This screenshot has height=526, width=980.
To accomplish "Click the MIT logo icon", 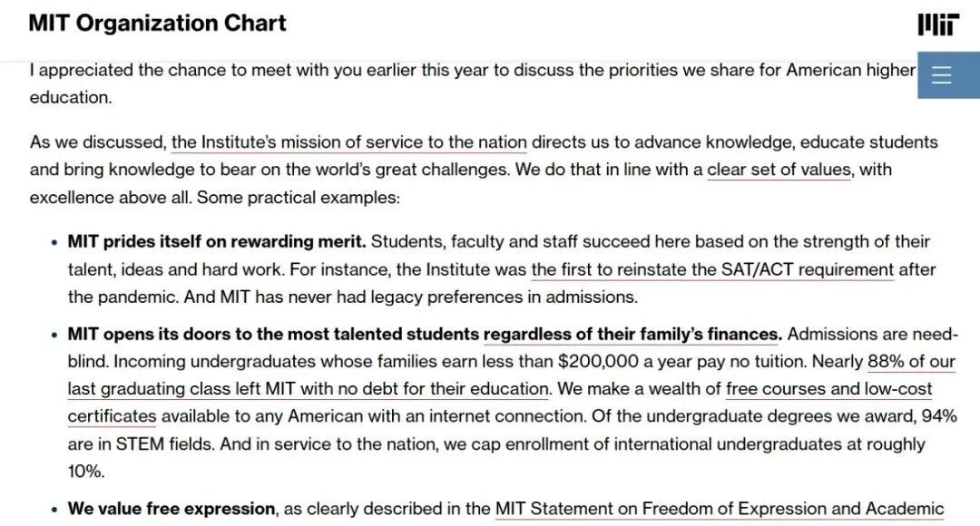I will pos(937,24).
